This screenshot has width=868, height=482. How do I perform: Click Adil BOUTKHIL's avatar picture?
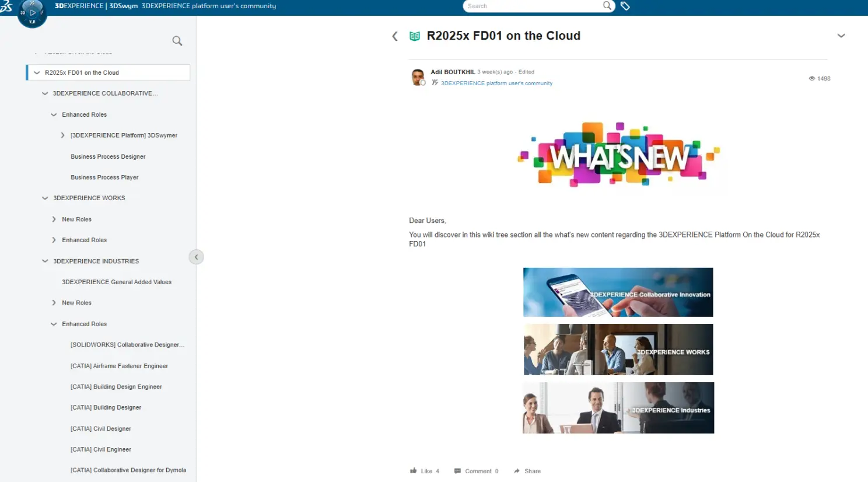pos(418,77)
